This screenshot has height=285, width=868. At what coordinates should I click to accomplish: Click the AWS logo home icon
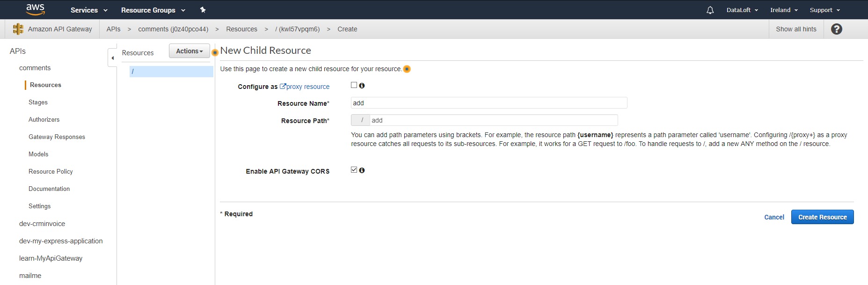pos(35,9)
